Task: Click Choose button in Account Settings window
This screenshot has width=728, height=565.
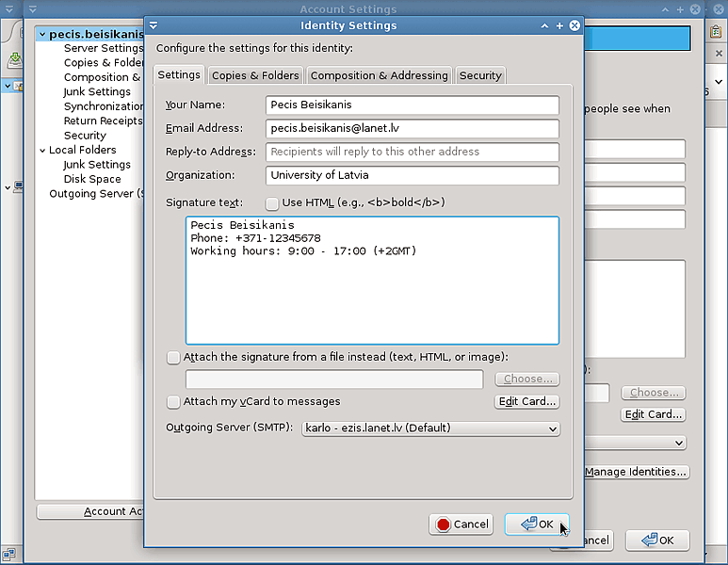Action: click(654, 393)
